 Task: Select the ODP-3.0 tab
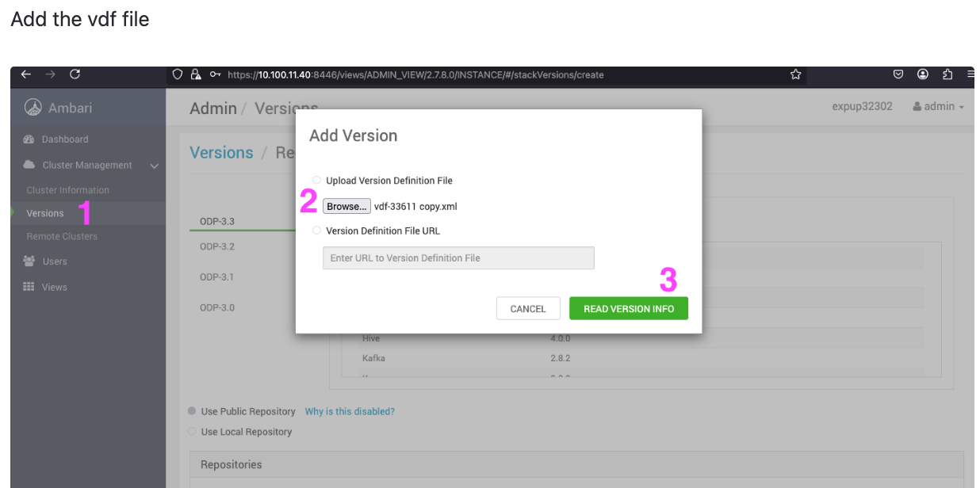point(217,307)
